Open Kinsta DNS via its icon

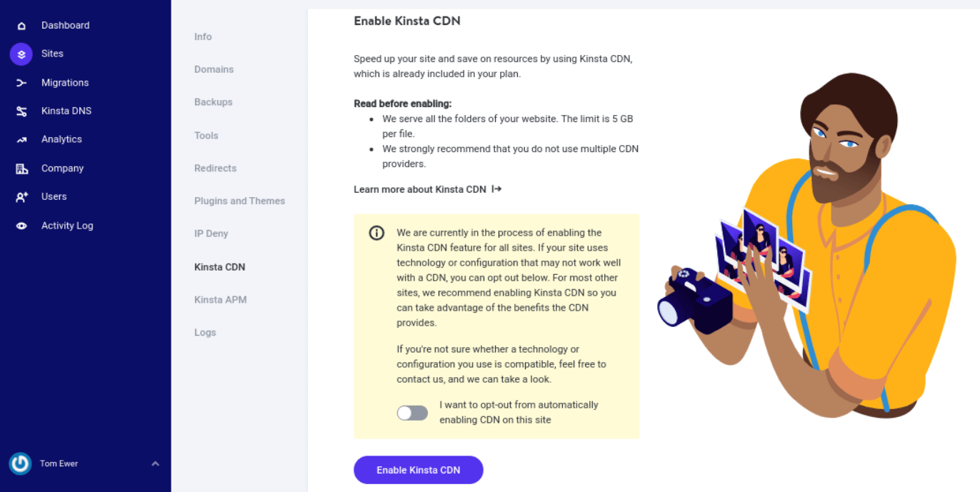click(20, 111)
